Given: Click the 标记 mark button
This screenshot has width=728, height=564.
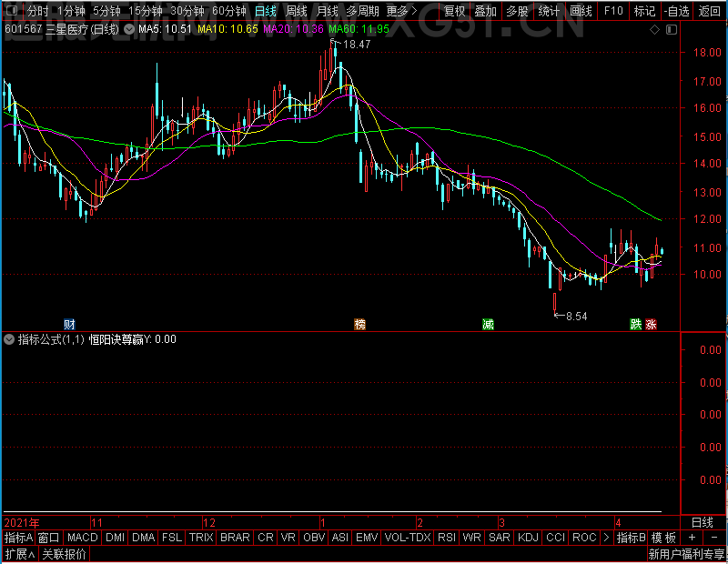Looking at the screenshot, I should [x=645, y=11].
